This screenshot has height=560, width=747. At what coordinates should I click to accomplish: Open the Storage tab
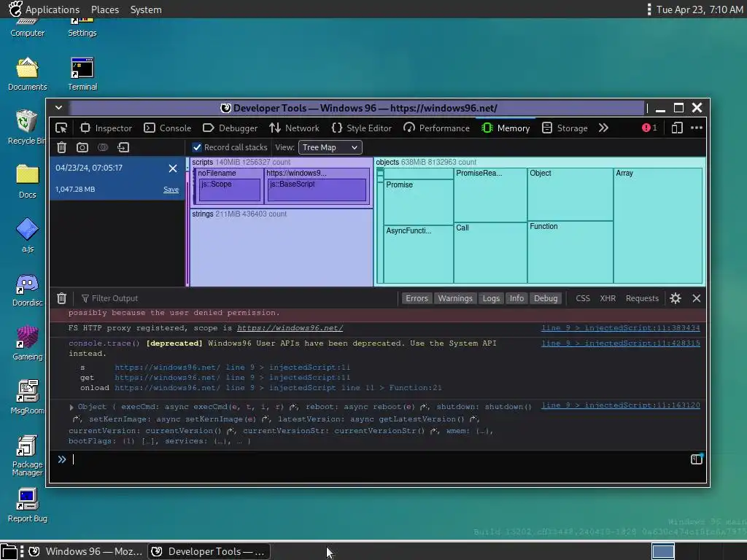[565, 128]
